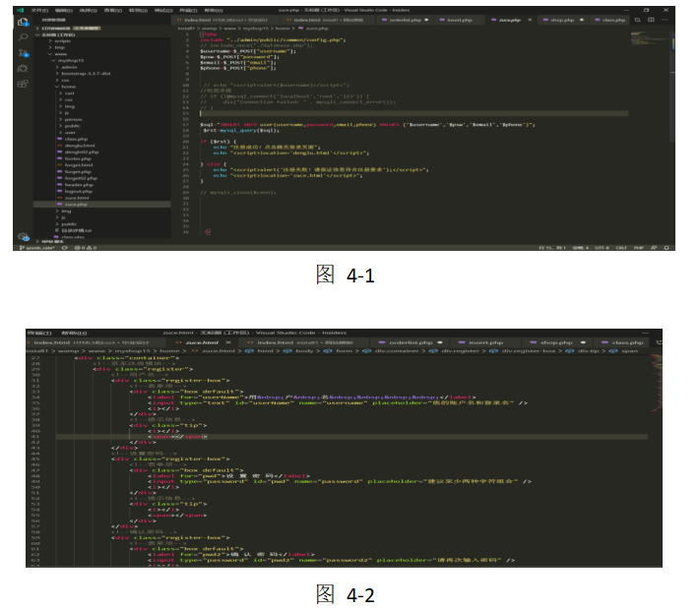This screenshot has width=700, height=611.
Task: Click the sync changes icon in status bar
Action: point(65,248)
